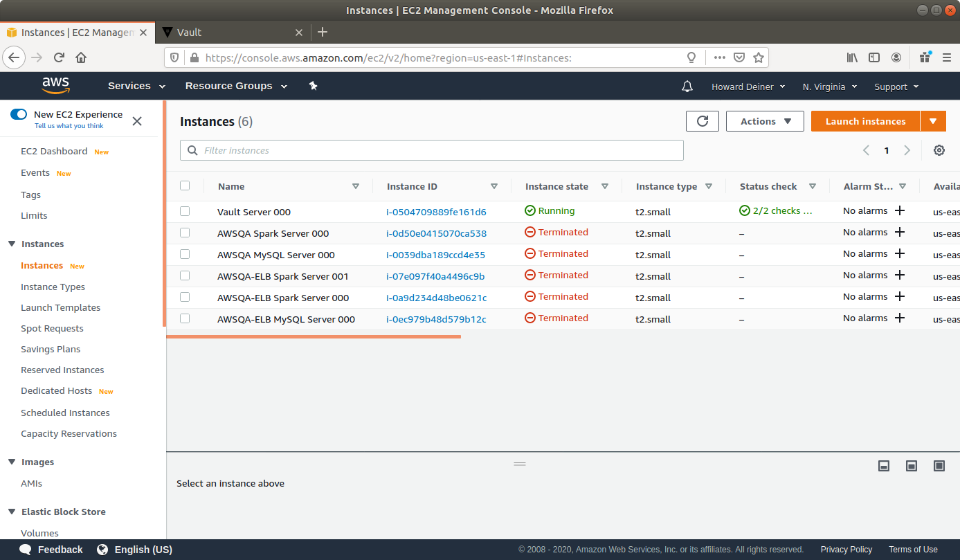This screenshot has width=960, height=560.
Task: Select AWSQA MySQL Server 000 checkbox
Action: 185,254
